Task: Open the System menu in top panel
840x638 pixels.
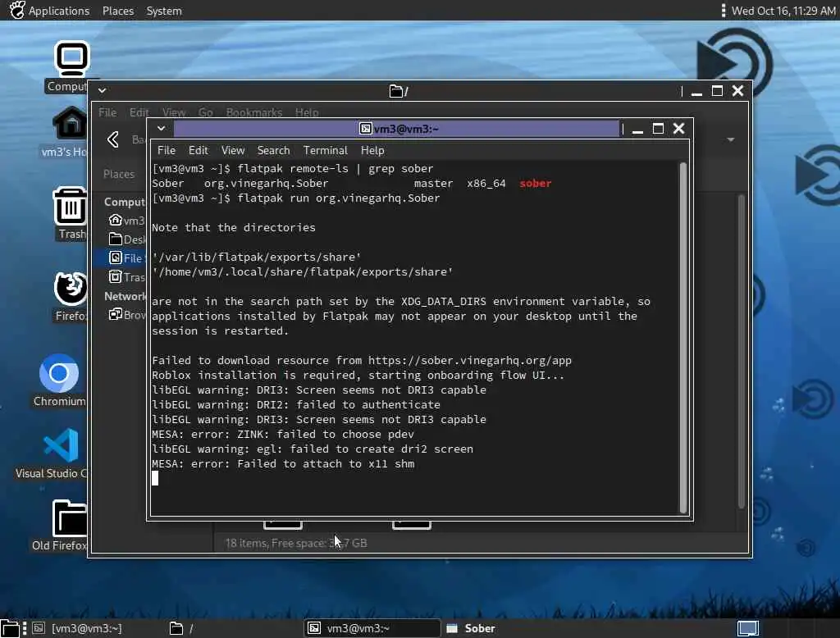Action: pyautogui.click(x=164, y=11)
